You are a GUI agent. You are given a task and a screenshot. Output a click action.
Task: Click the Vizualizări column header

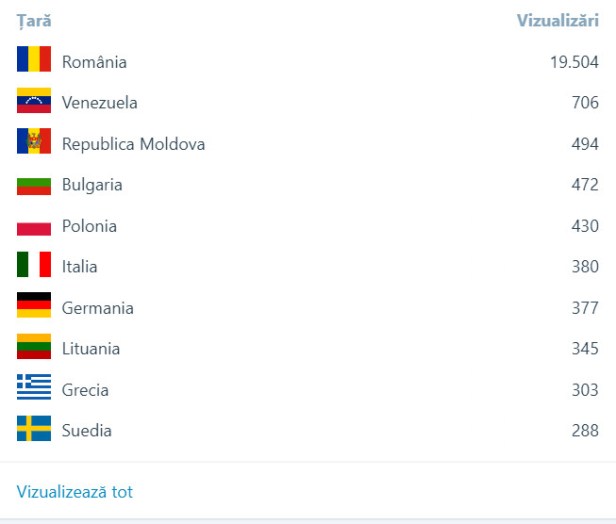tap(557, 21)
